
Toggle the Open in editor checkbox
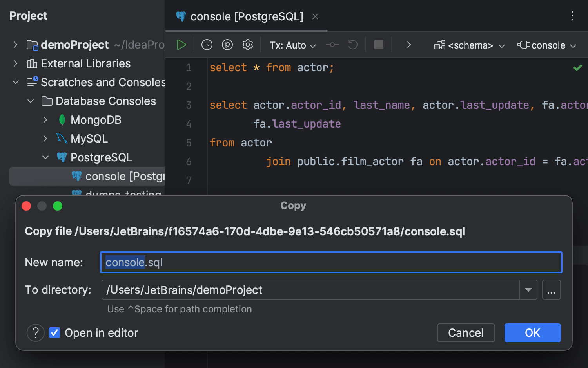point(54,333)
